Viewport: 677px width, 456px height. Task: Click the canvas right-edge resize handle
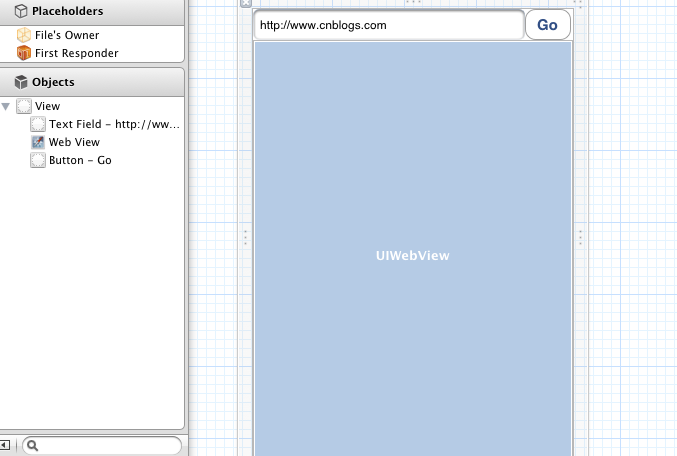pos(580,238)
